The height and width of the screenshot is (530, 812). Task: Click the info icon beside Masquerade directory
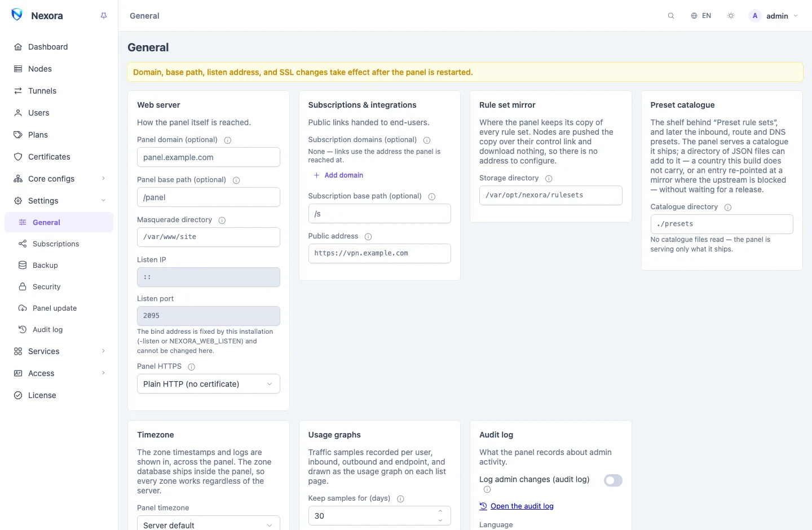[x=222, y=220]
